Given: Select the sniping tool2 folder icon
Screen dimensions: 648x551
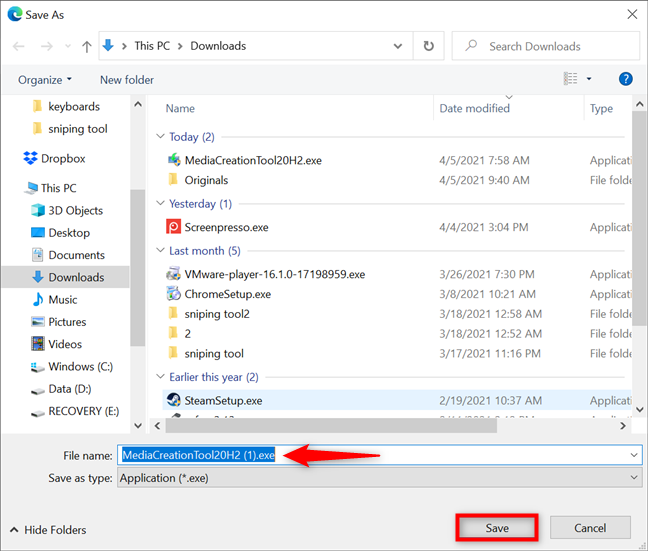Looking at the screenshot, I should 174,314.
